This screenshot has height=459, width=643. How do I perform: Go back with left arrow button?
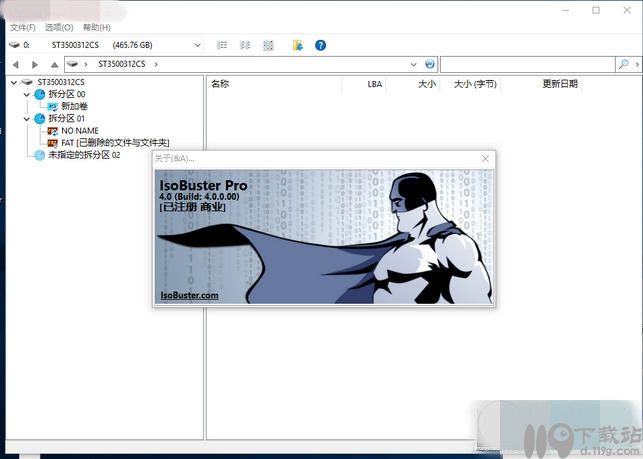[x=16, y=64]
